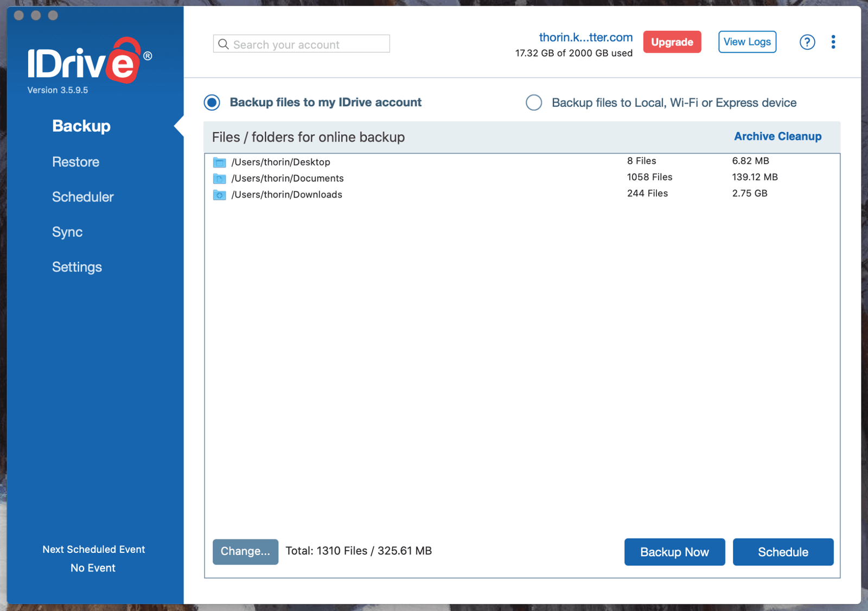This screenshot has height=611, width=868.
Task: Select Backup to Local, Wi-Fi or Express device
Action: (x=534, y=103)
